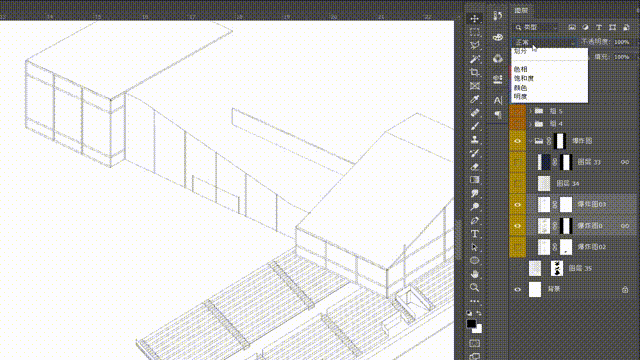This screenshot has width=640, height=360.
Task: Select the Polygonal Lasso tool
Action: (x=474, y=45)
